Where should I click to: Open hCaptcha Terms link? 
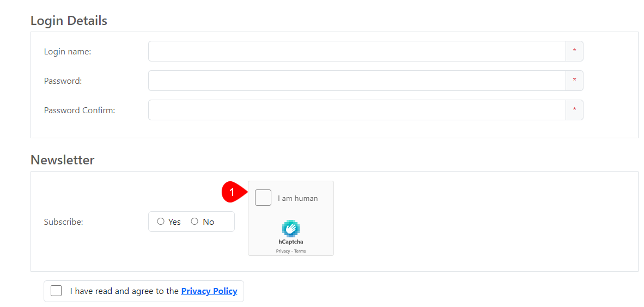pyautogui.click(x=300, y=251)
